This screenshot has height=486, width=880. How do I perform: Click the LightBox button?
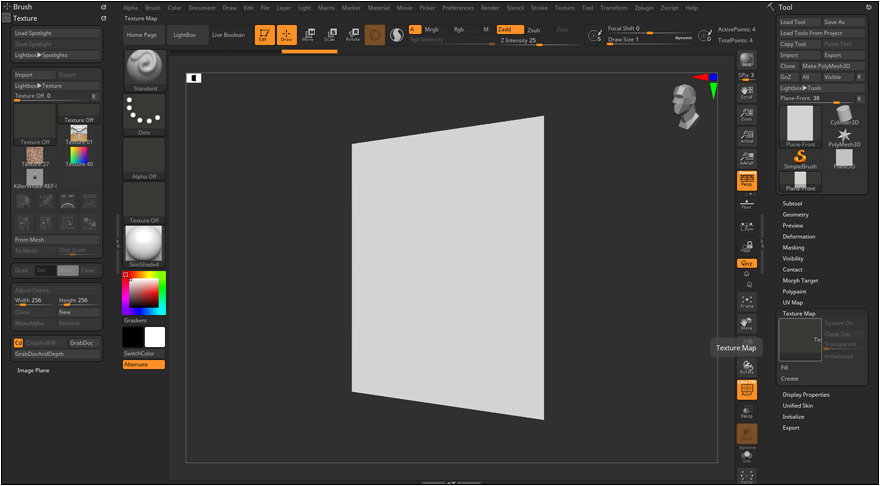[x=185, y=35]
